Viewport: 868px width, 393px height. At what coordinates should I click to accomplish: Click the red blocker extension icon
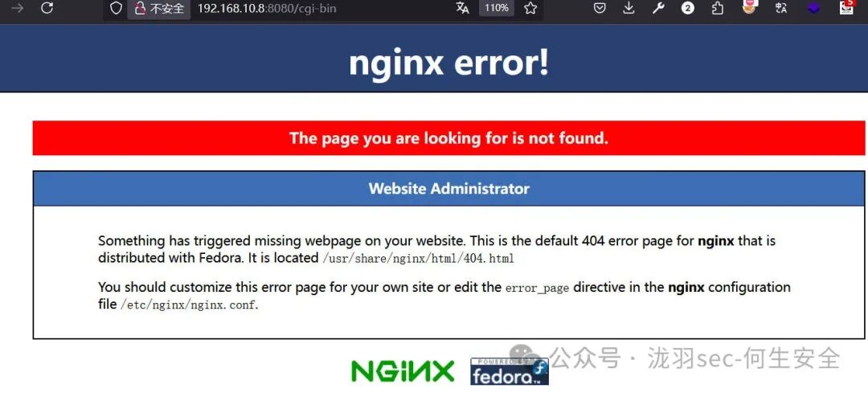coord(750,6)
